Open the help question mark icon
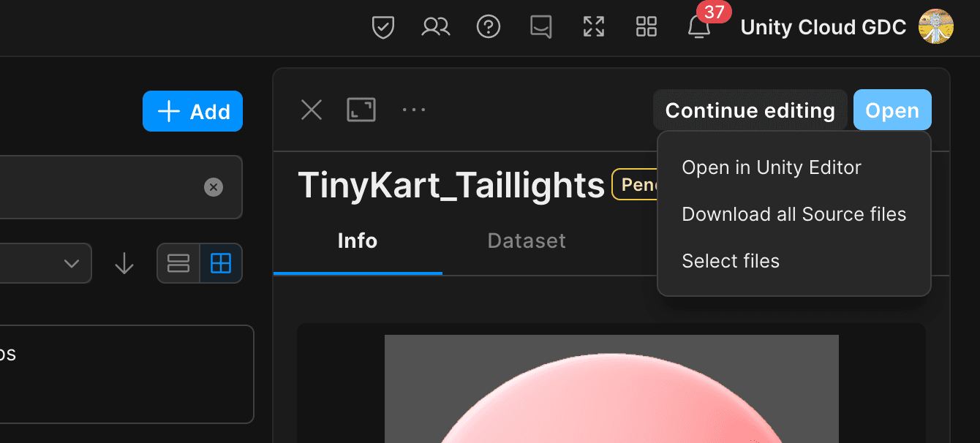Viewport: 980px width, 443px height. pyautogui.click(x=488, y=26)
